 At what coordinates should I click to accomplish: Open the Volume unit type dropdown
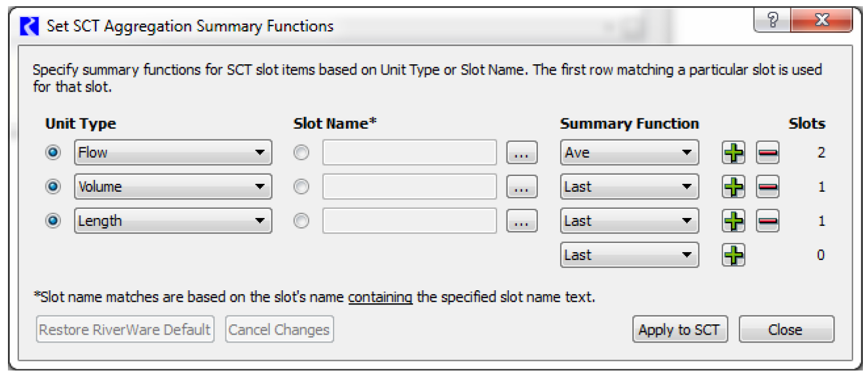coord(173,187)
